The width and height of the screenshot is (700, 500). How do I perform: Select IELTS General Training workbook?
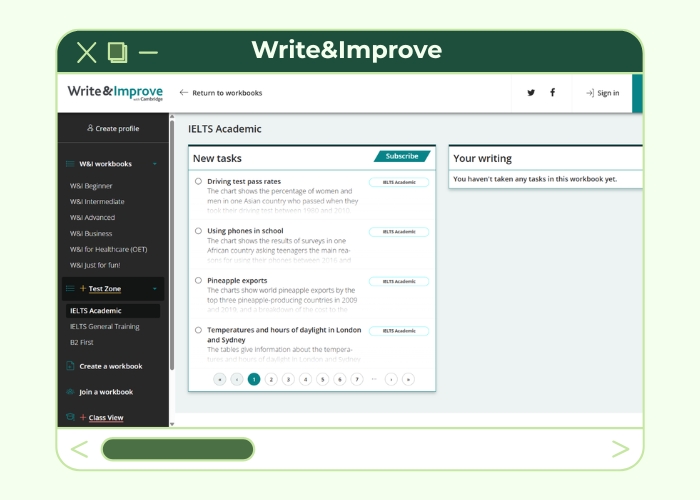coord(104,326)
